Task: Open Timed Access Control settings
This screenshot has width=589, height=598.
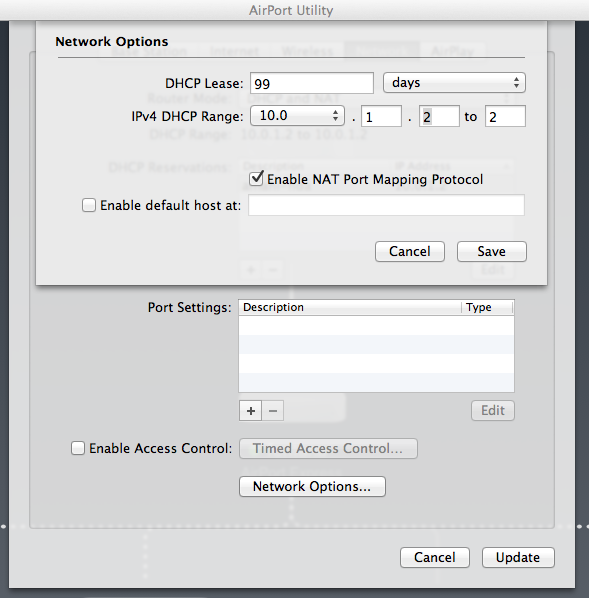Action: (x=328, y=448)
